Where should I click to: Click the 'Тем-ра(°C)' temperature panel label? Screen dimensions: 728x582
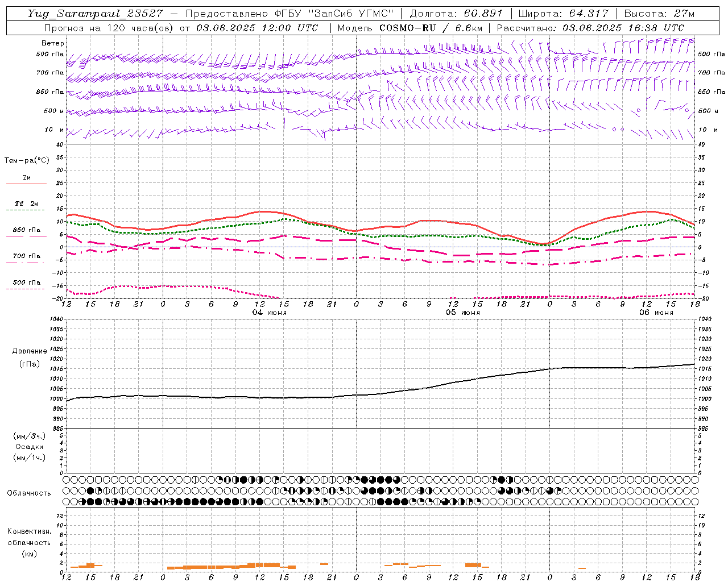(27, 161)
